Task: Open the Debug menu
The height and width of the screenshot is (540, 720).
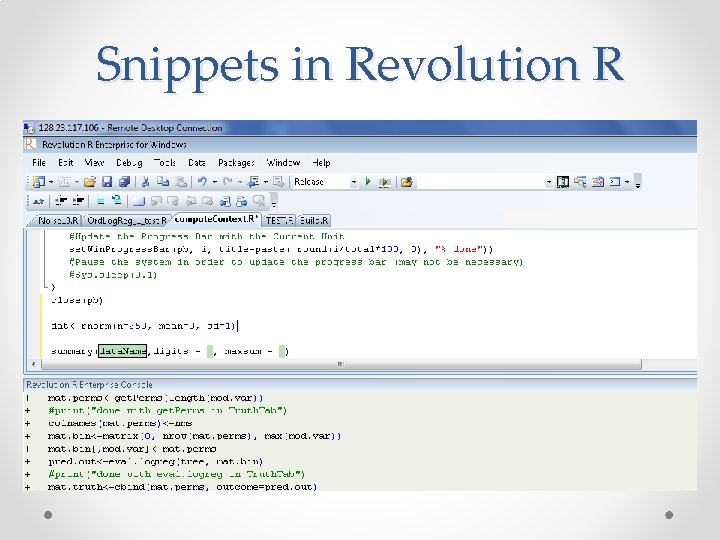Action: pyautogui.click(x=129, y=163)
